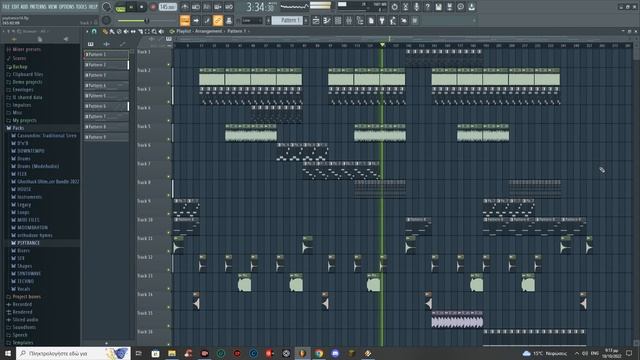Open the Line snap selector dropdown

(x=252, y=20)
